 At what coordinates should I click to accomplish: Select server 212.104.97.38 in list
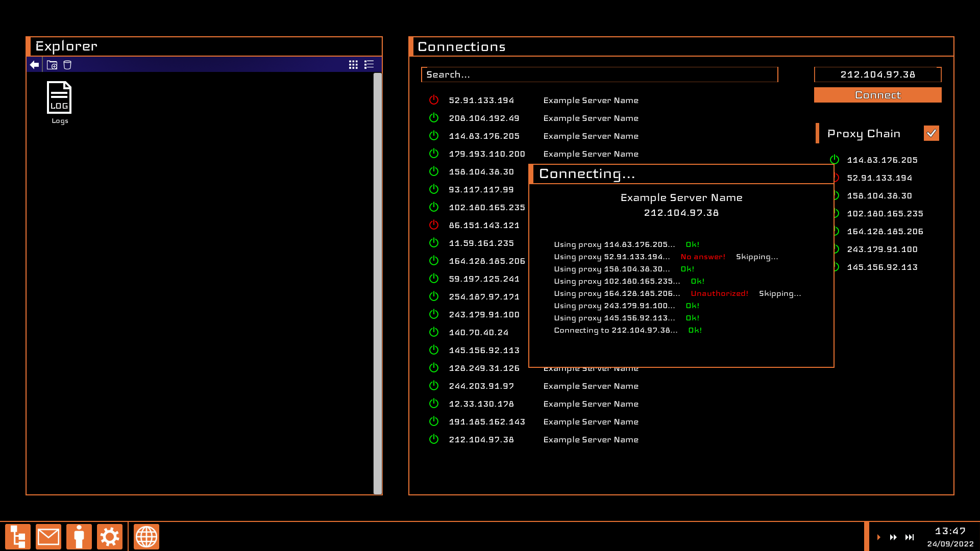coord(481,439)
